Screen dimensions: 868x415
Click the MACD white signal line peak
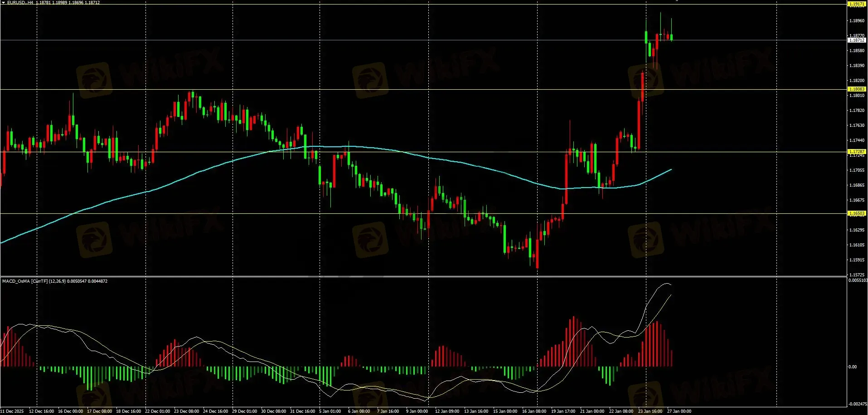point(667,284)
